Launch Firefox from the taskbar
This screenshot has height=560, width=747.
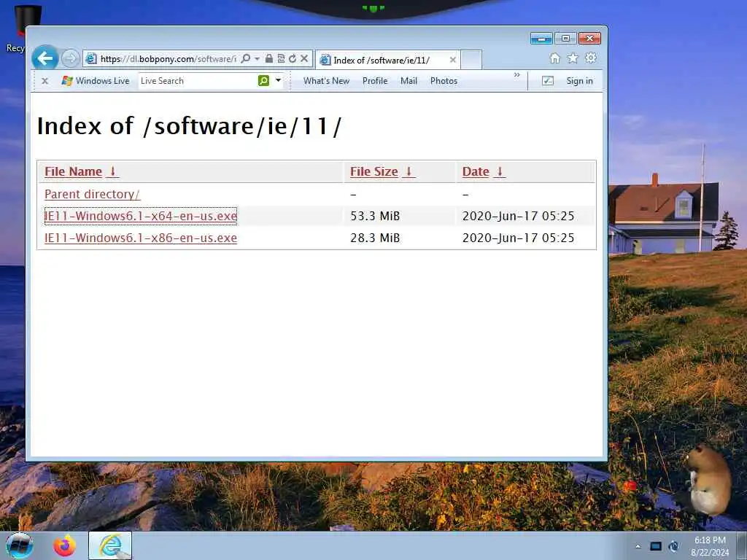pyautogui.click(x=64, y=545)
